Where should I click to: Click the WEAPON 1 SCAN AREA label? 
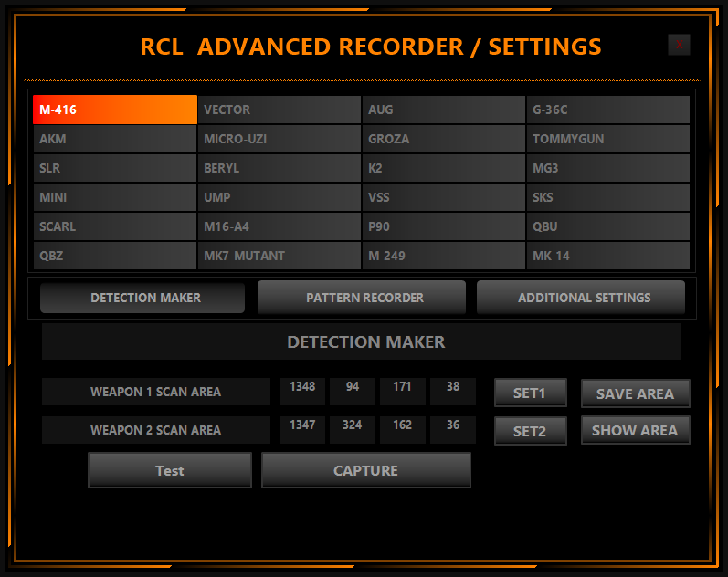point(156,392)
